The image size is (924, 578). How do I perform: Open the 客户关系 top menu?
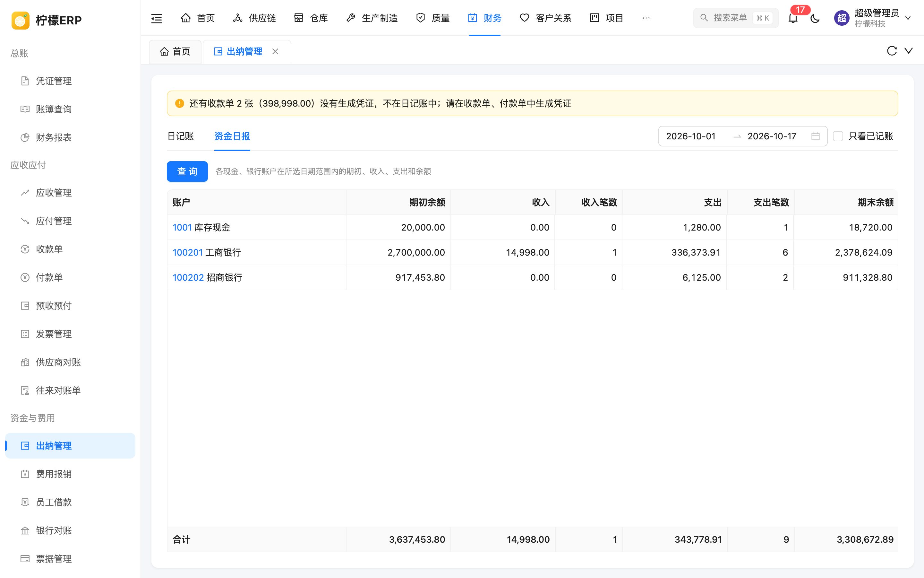click(x=546, y=18)
